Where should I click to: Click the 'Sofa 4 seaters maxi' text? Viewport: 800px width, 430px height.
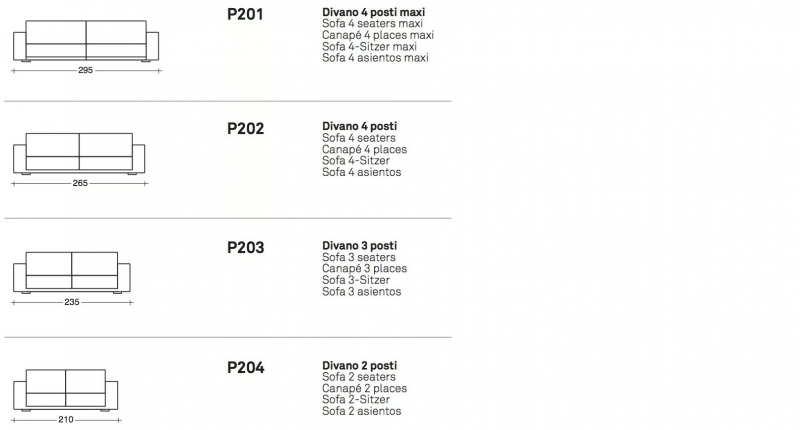pyautogui.click(x=372, y=24)
